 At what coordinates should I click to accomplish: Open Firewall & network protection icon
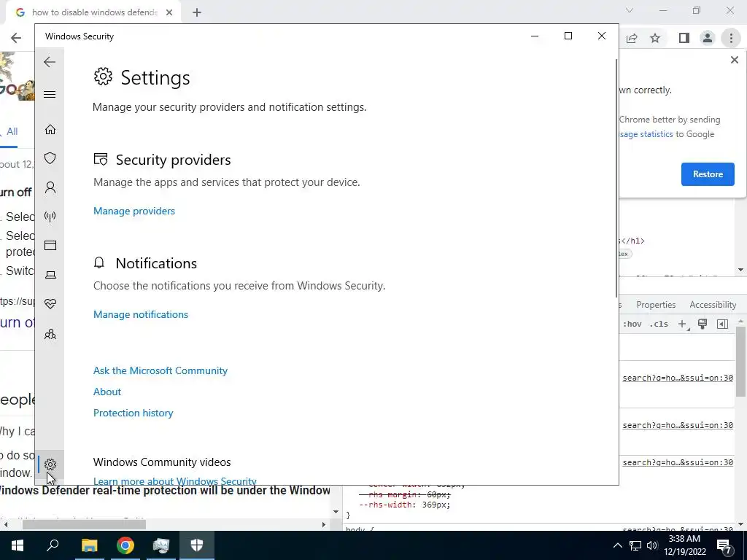coord(50,217)
